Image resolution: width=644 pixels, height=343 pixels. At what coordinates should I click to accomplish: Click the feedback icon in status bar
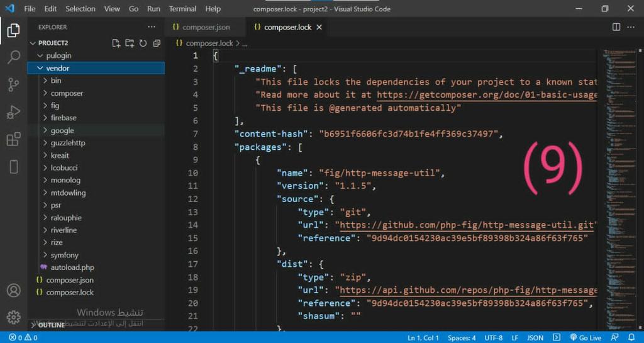pyautogui.click(x=615, y=338)
